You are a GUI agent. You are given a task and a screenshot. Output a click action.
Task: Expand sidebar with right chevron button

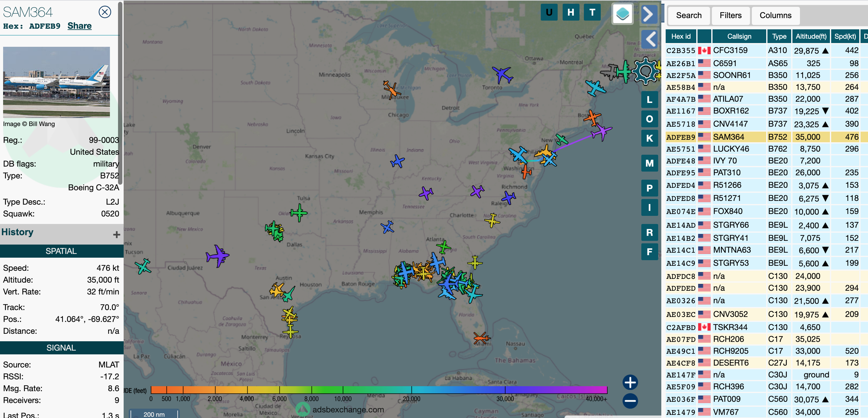tap(649, 14)
